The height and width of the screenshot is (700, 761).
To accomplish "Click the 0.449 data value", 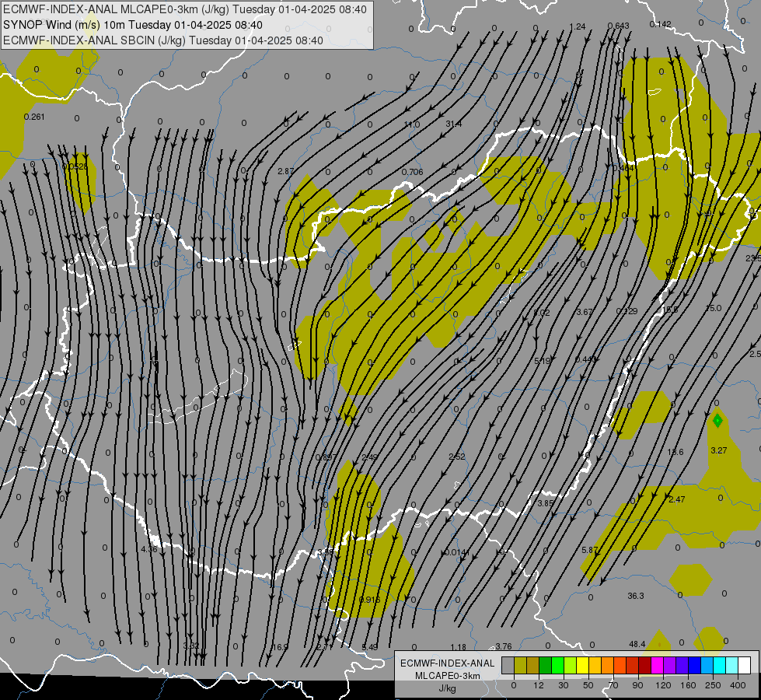I will (585, 359).
